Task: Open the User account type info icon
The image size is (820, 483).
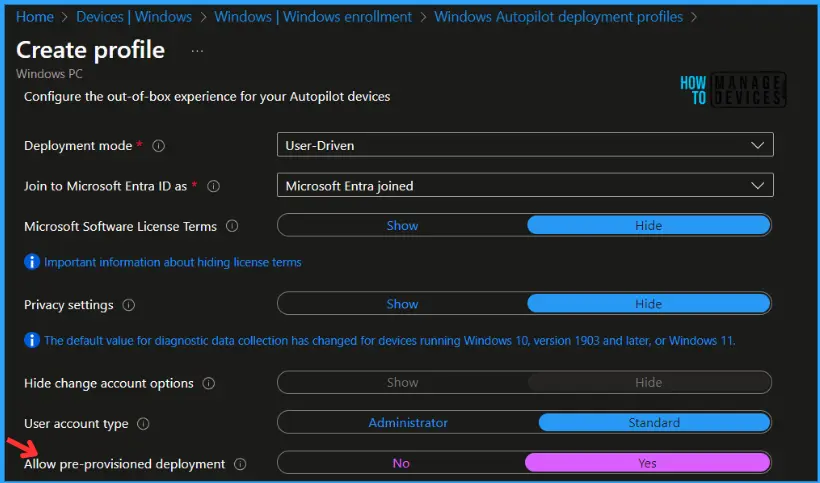Action: pos(143,423)
